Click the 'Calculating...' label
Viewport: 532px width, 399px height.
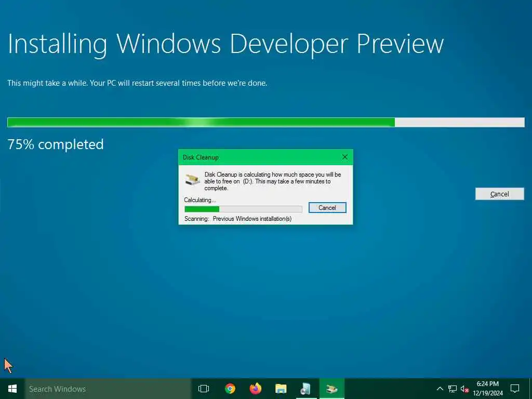(200, 200)
